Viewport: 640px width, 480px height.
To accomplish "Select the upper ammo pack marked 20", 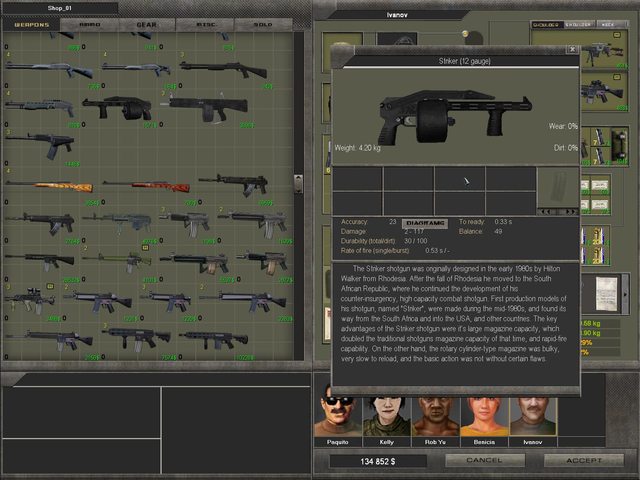I will [x=596, y=236].
